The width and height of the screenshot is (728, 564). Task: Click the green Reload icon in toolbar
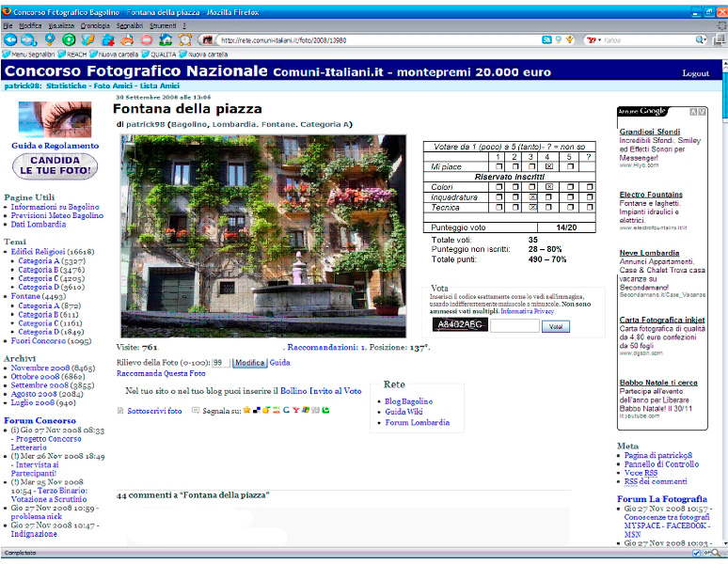[69, 40]
